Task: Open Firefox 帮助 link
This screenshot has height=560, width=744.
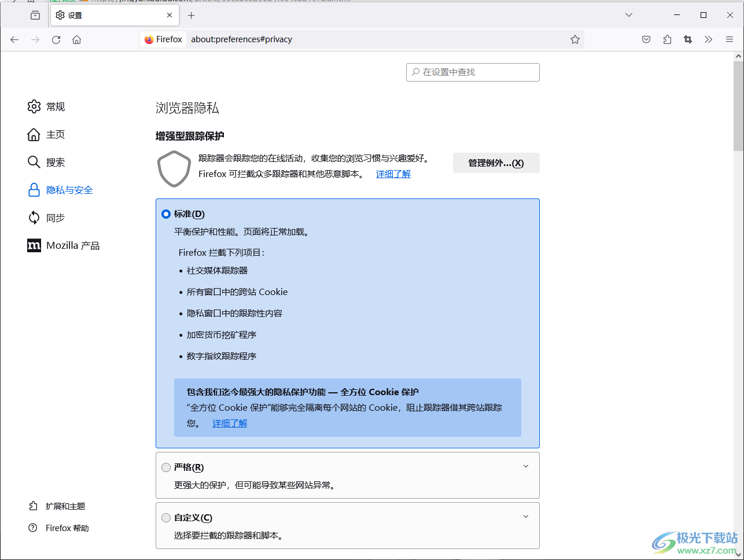Action: [x=59, y=528]
